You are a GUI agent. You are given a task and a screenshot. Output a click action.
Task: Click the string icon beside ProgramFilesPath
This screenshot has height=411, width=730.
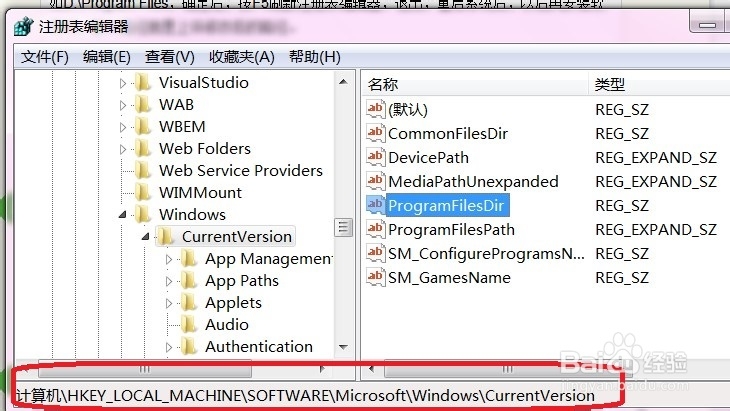[375, 229]
